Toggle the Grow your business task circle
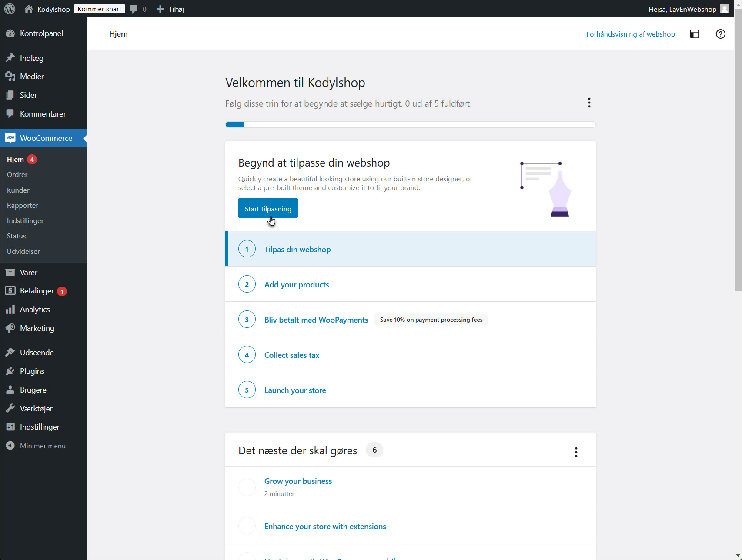The width and height of the screenshot is (742, 560). pos(247,487)
